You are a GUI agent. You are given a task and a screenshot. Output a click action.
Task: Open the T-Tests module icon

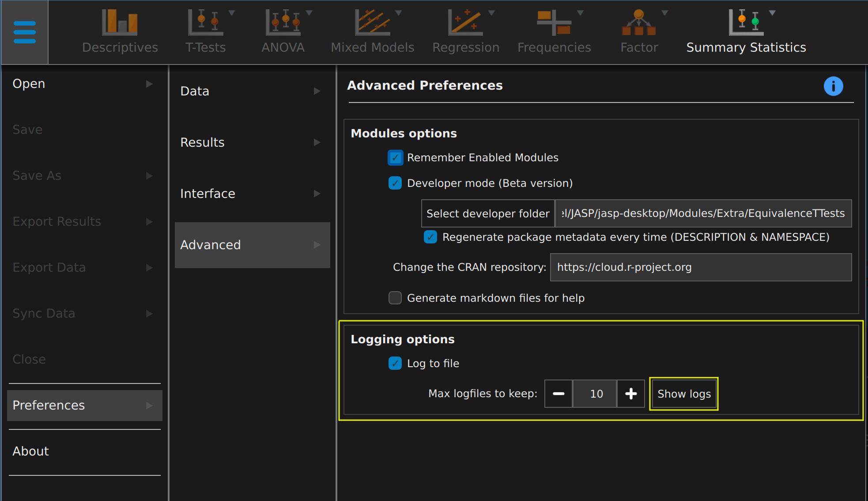(x=205, y=23)
